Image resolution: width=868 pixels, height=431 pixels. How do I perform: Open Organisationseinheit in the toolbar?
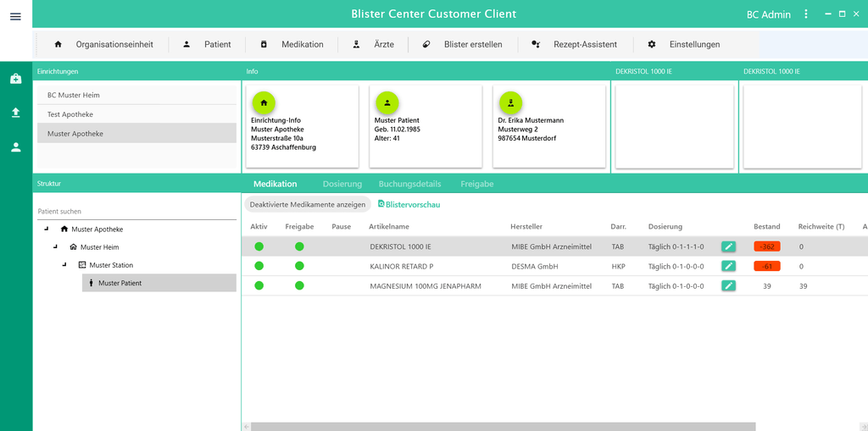[x=103, y=44]
